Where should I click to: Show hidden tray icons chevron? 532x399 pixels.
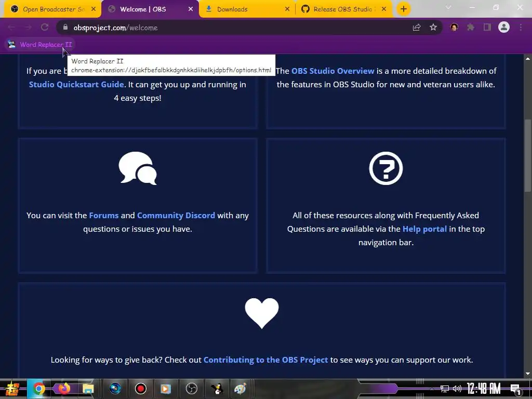point(432,389)
